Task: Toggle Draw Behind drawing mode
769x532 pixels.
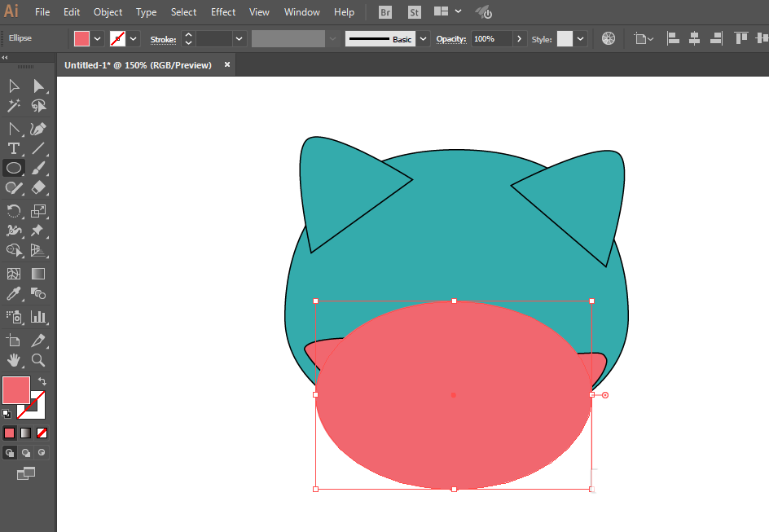Action: point(25,453)
